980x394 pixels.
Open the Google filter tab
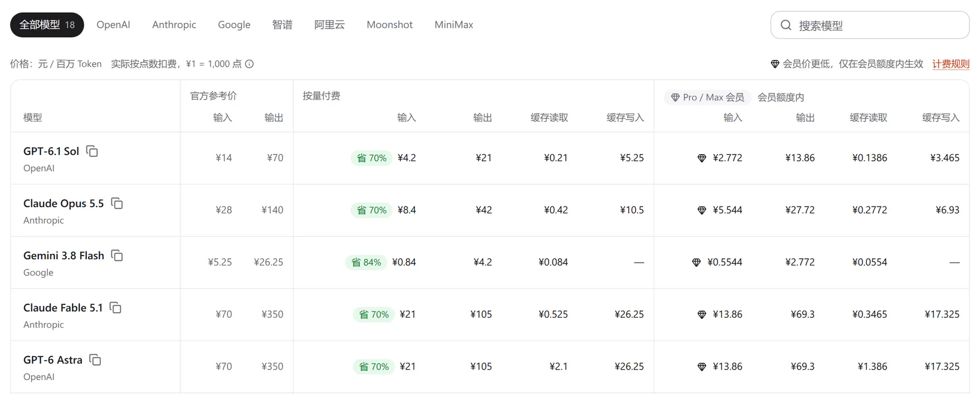(x=234, y=25)
